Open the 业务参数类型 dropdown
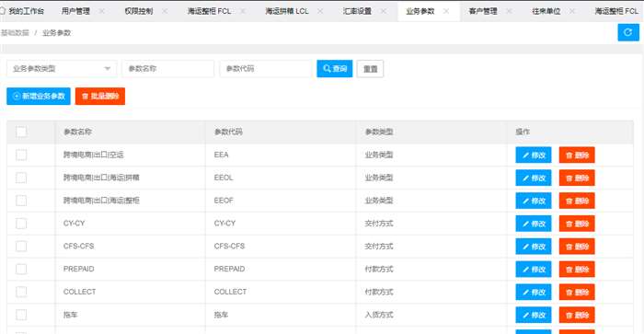 (x=62, y=69)
